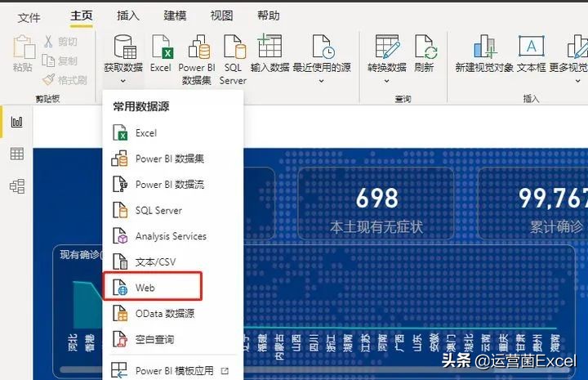Open the 帮助 tab
This screenshot has height=380, width=588.
[x=268, y=16]
